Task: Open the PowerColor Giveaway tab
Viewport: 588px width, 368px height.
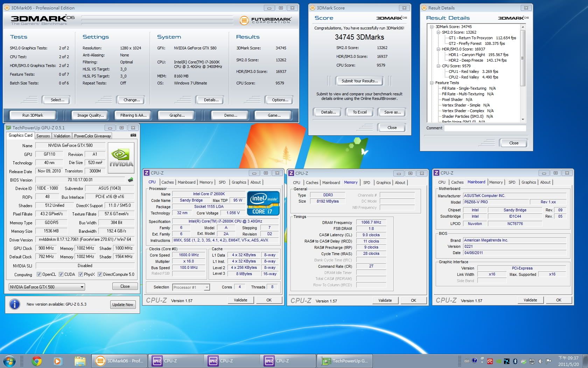Action: pyautogui.click(x=92, y=136)
